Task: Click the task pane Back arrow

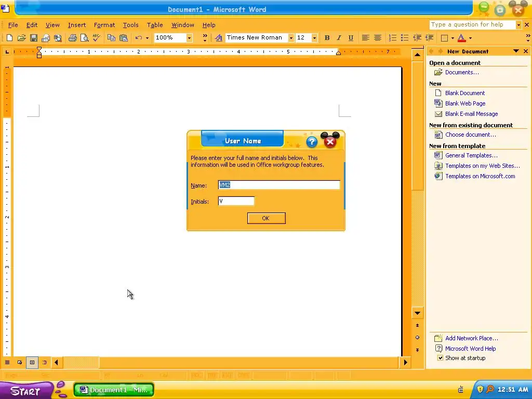Action: click(432, 51)
